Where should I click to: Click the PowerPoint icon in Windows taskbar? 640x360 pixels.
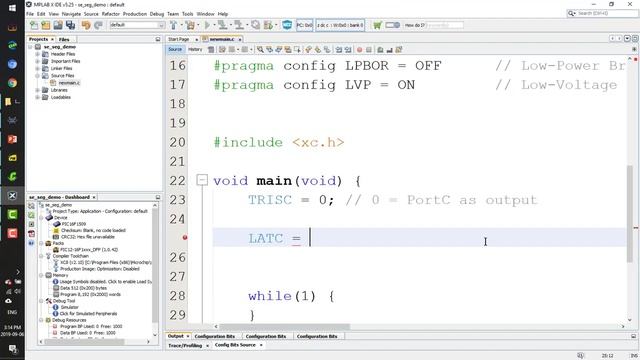click(x=12, y=139)
